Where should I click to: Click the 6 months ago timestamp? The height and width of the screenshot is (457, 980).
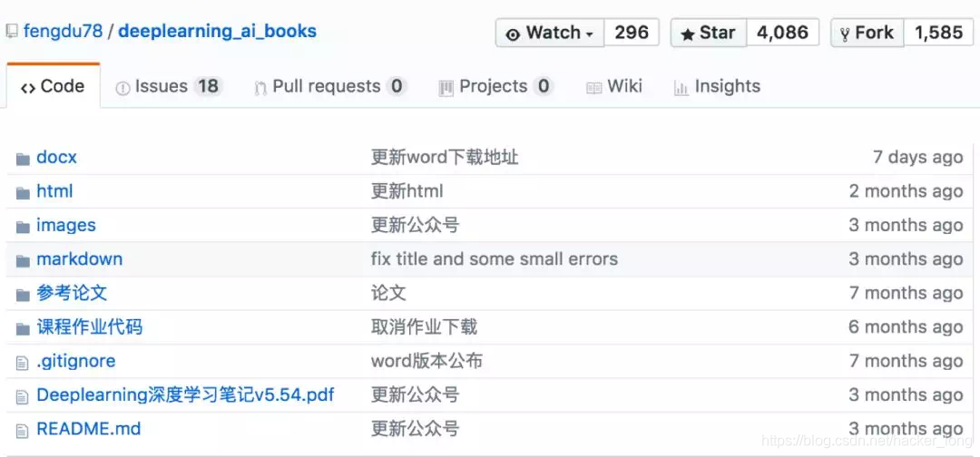[906, 326]
